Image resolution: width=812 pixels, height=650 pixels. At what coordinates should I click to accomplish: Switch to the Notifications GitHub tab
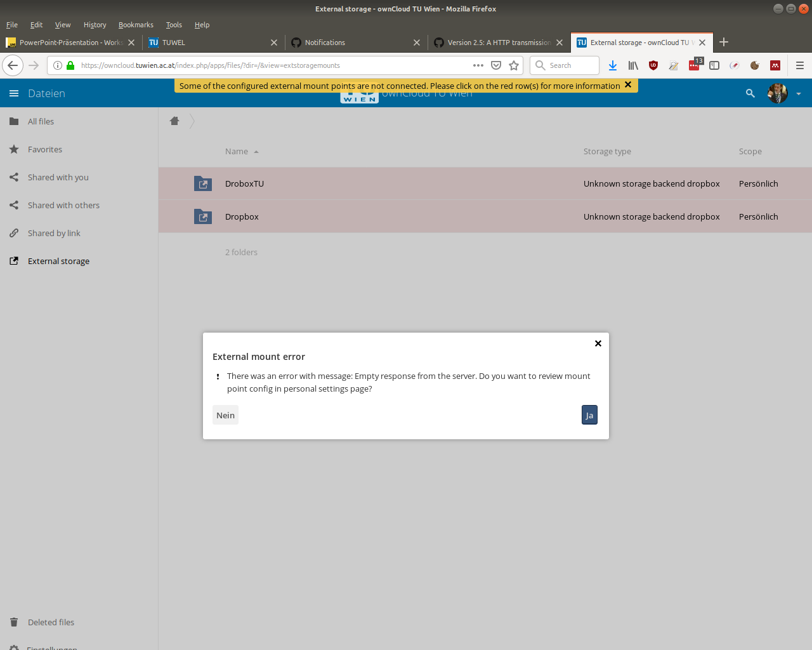(x=355, y=43)
